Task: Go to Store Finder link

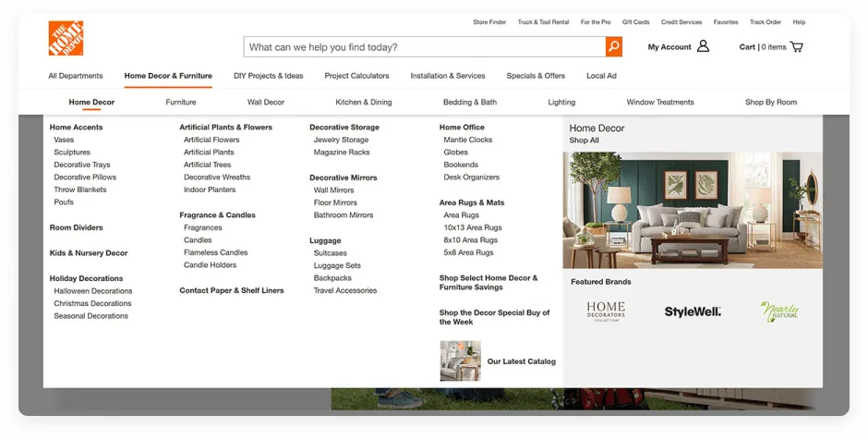Action: 489,22
